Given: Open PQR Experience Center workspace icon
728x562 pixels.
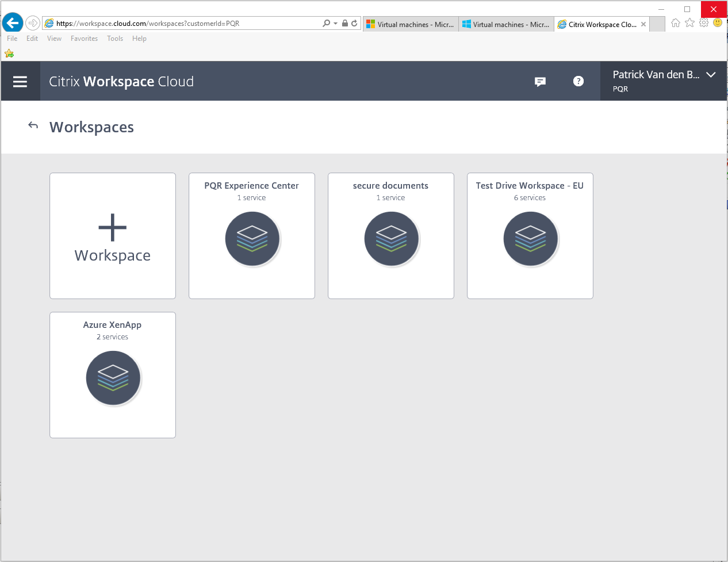Looking at the screenshot, I should [252, 239].
